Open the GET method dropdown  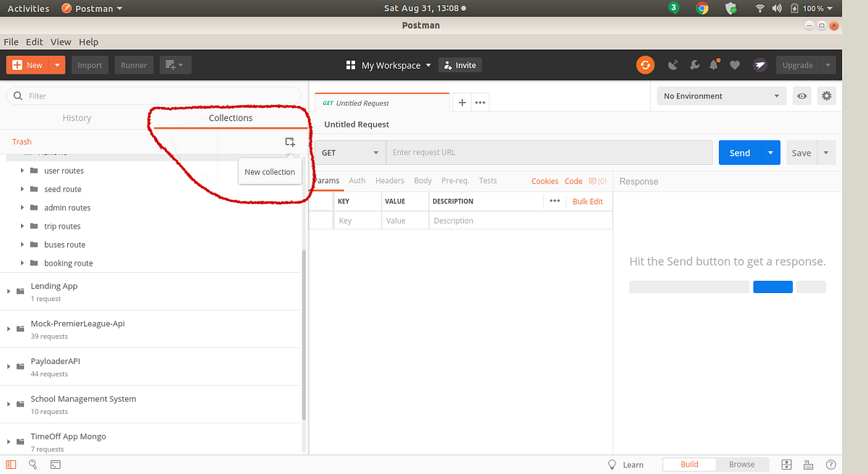click(349, 152)
